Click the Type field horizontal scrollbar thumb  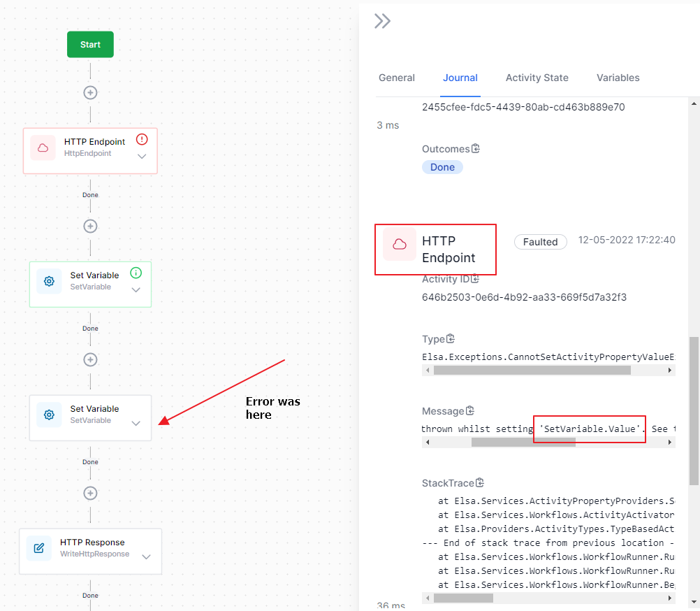(x=532, y=371)
